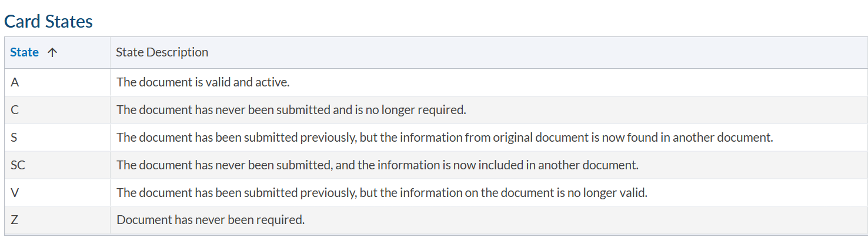Click the 'no longer valid' description text
Viewport: 868px width, 244px height.
click(382, 193)
